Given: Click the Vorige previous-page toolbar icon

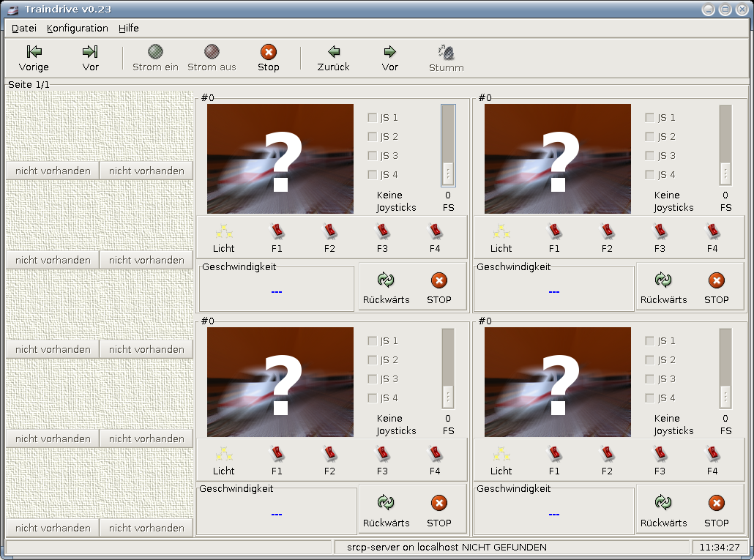Looking at the screenshot, I should click(34, 52).
